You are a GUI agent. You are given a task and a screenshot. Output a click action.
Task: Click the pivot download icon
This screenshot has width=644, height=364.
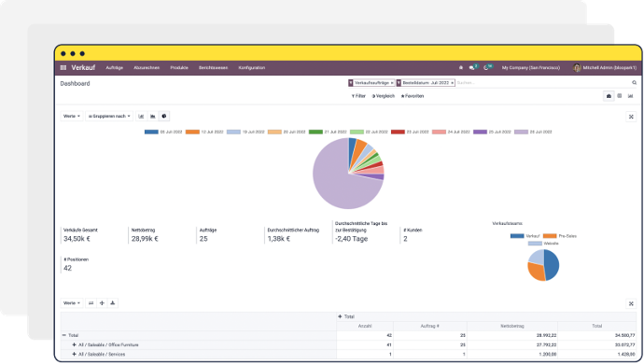coord(113,303)
